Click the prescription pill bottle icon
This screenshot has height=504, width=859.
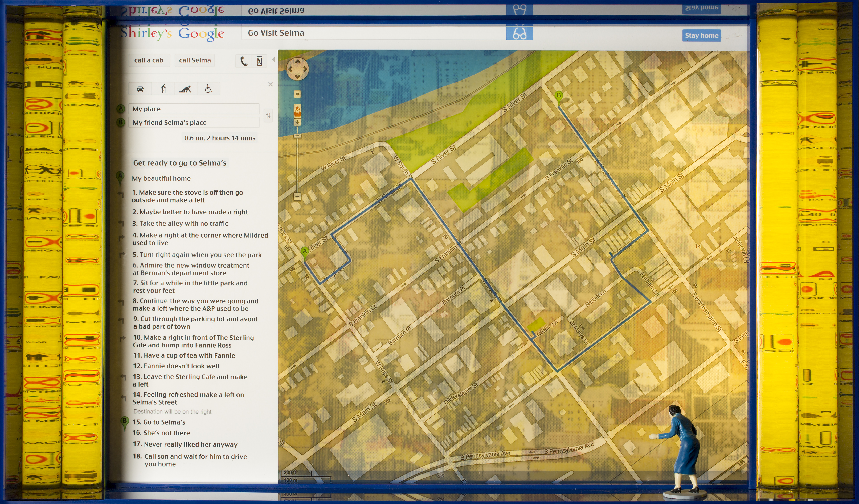259,61
